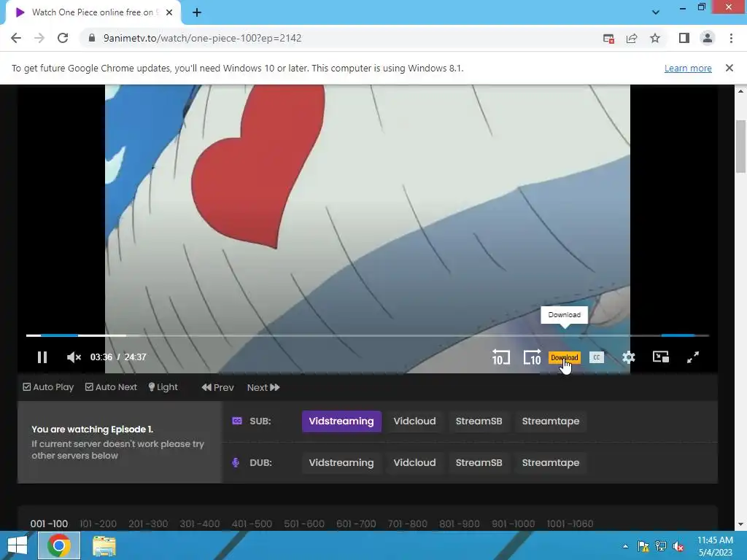Dismiss Chrome update notification bar
Viewport: 747px width, 560px height.
[729, 68]
